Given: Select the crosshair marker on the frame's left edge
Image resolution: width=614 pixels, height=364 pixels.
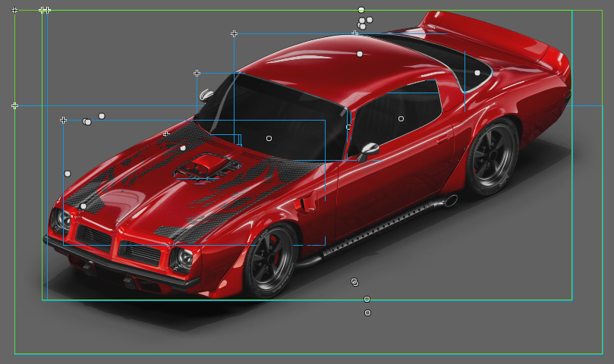Looking at the screenshot, I should [x=14, y=105].
